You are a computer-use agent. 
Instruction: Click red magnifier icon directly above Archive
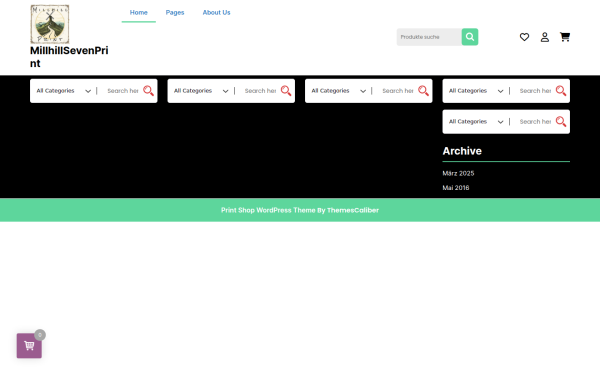click(x=561, y=122)
